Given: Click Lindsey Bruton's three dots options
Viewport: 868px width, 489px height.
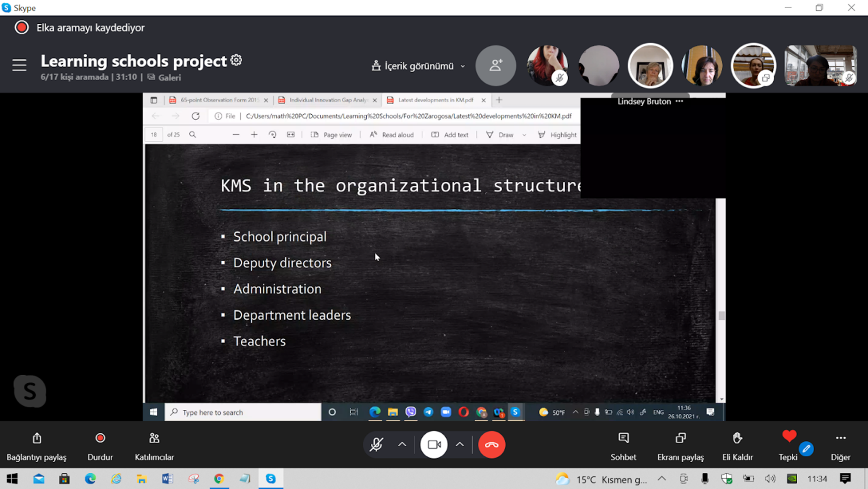Looking at the screenshot, I should point(680,101).
